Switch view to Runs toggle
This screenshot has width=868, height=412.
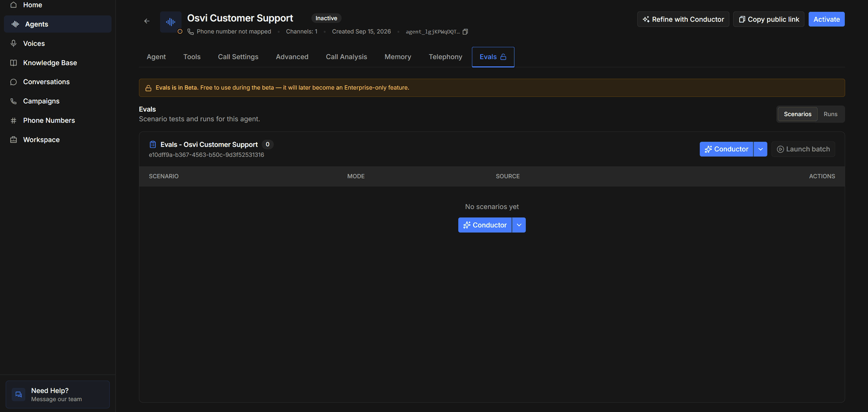pyautogui.click(x=831, y=114)
